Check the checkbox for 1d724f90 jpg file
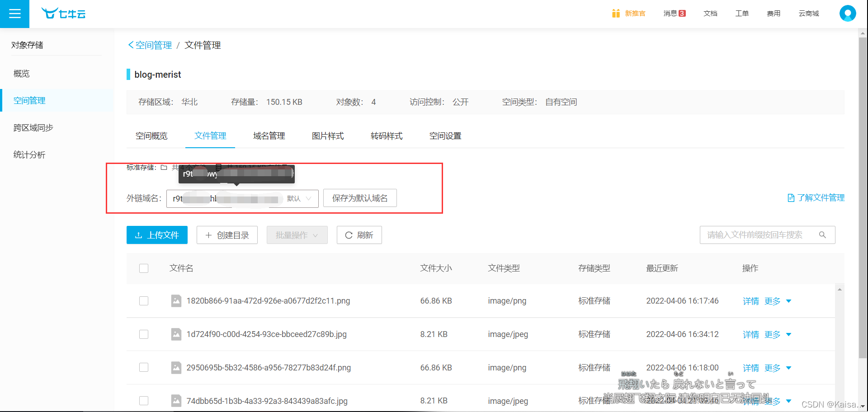868x412 pixels. pos(143,334)
